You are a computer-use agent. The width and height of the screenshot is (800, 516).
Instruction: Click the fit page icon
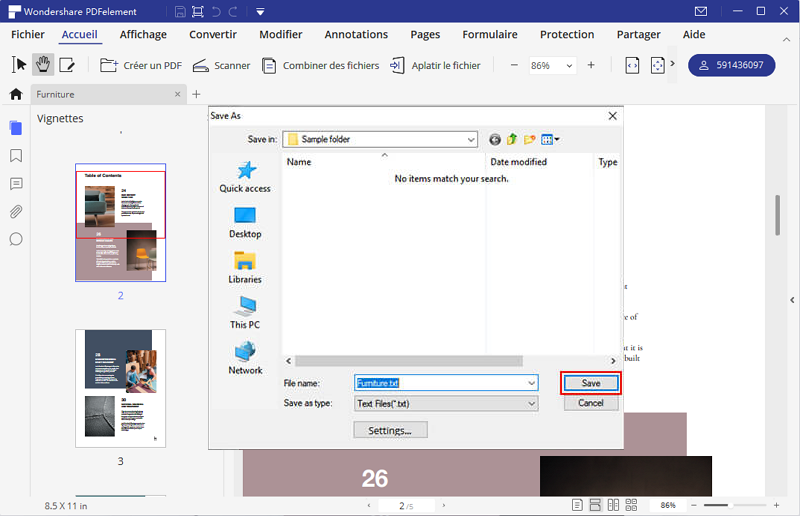(658, 65)
